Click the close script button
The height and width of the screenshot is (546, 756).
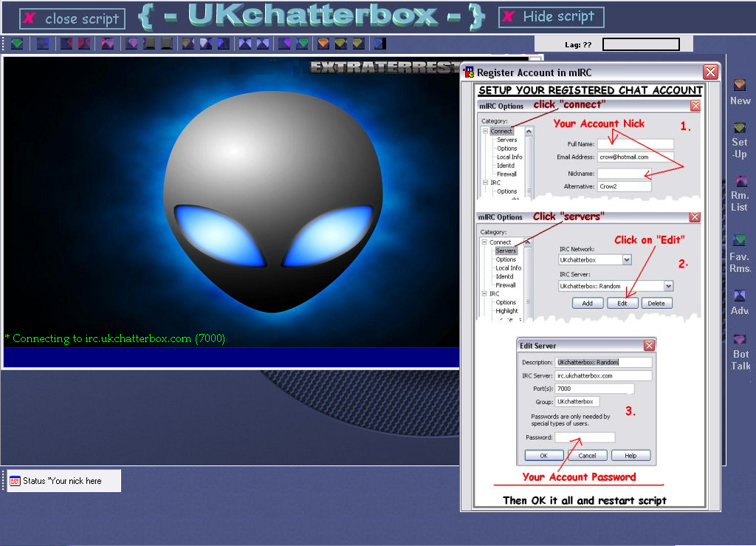(72, 18)
